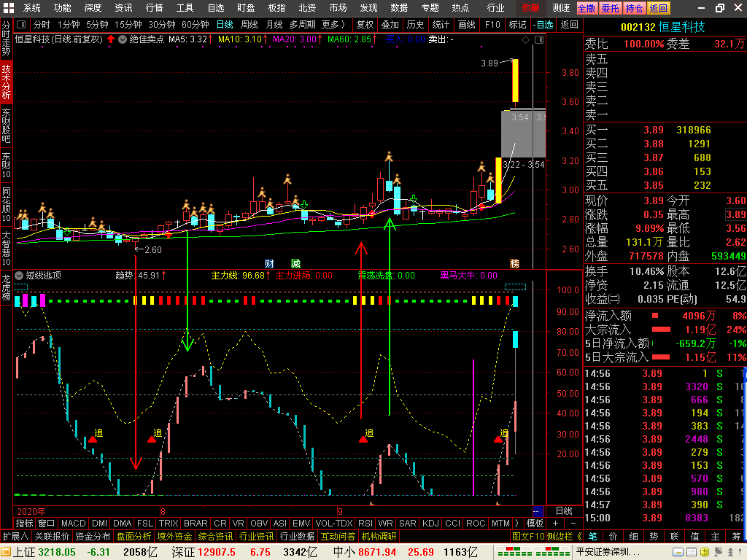
Task: Click the diamond icon at chart top-right
Action: coord(525,40)
